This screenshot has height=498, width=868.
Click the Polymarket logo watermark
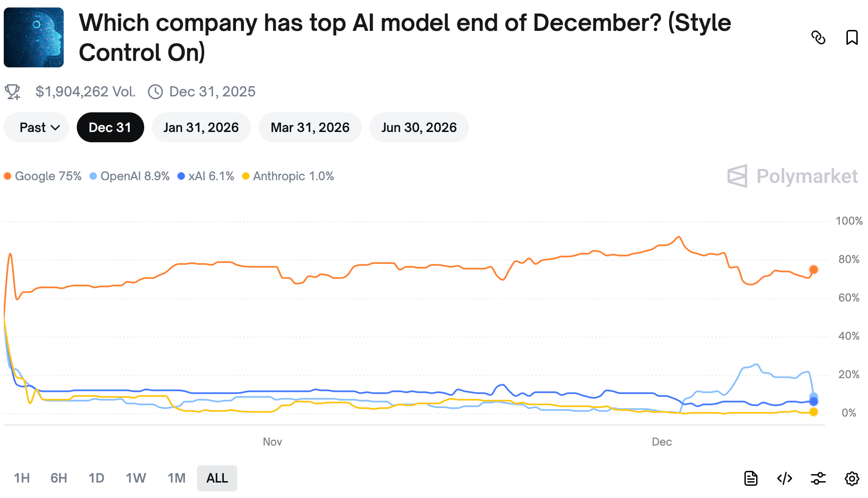(792, 176)
